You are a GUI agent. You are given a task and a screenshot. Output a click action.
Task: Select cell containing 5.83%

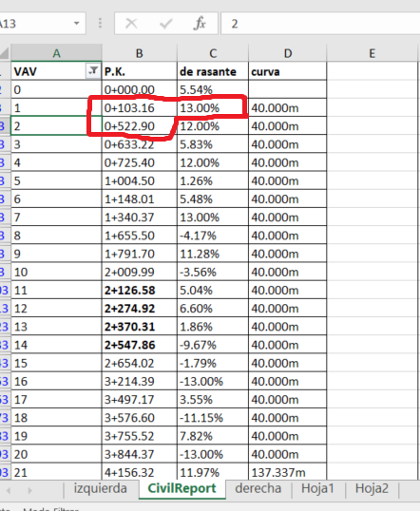213,144
